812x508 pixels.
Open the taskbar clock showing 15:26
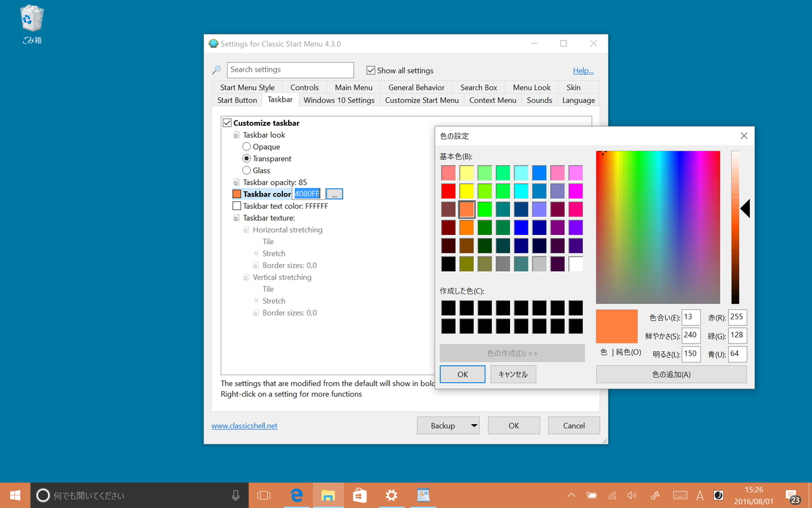pyautogui.click(x=754, y=495)
